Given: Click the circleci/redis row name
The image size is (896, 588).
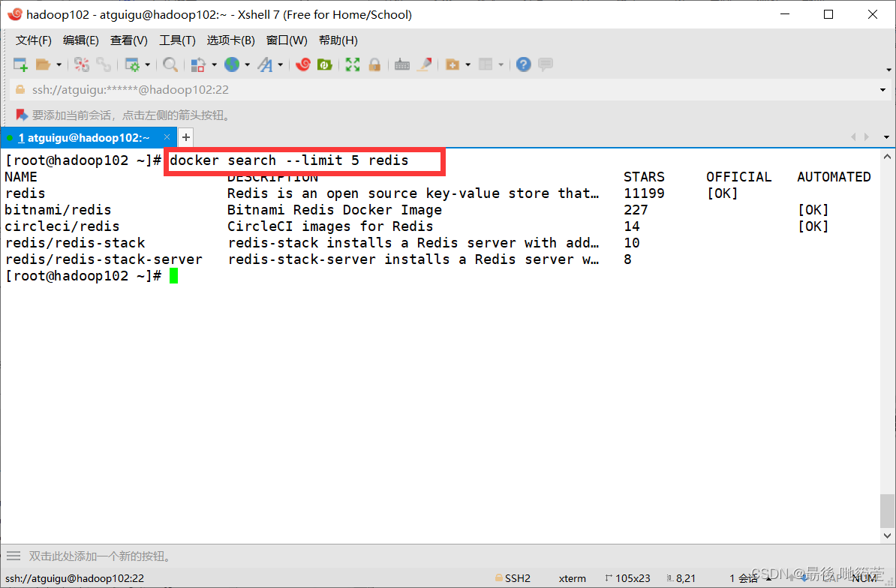Looking at the screenshot, I should [62, 226].
